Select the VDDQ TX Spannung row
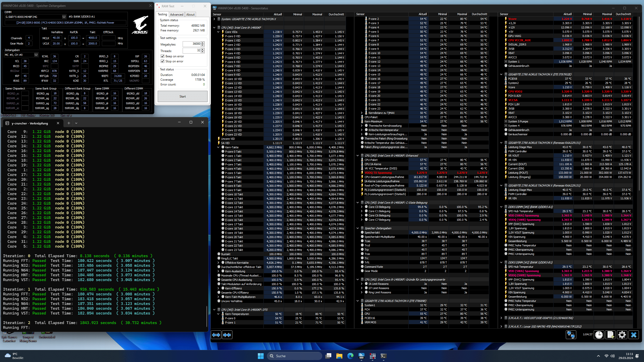This screenshot has width=644, height=362. [425, 173]
